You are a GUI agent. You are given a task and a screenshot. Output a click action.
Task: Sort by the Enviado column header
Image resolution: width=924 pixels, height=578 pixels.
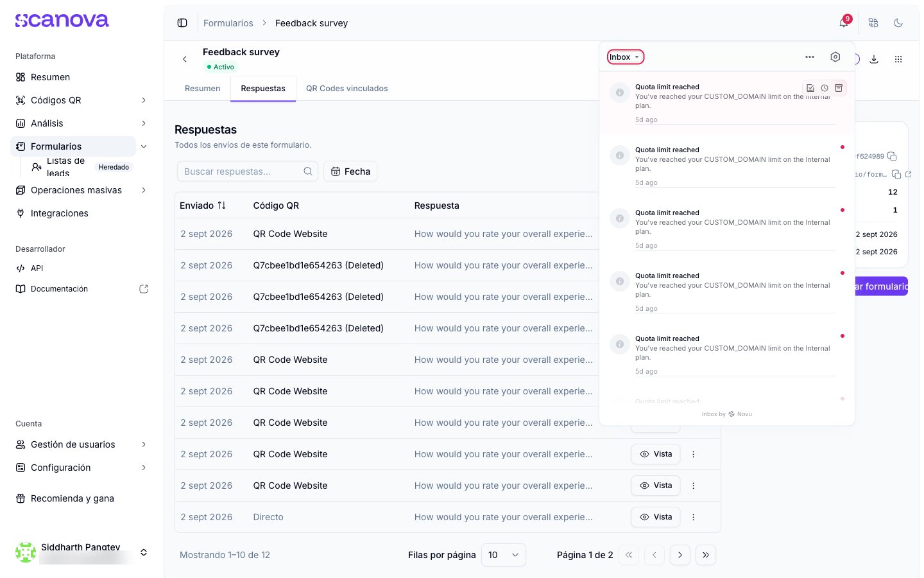coord(203,206)
